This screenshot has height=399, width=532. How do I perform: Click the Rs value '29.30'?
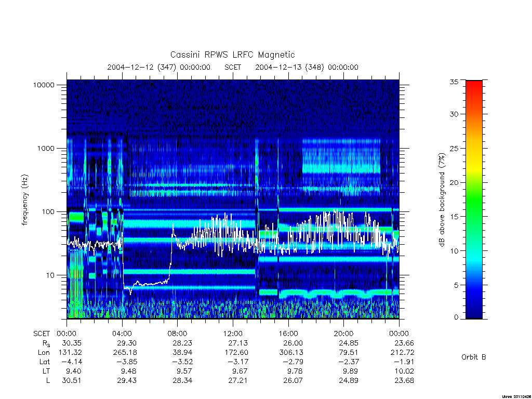(127, 343)
